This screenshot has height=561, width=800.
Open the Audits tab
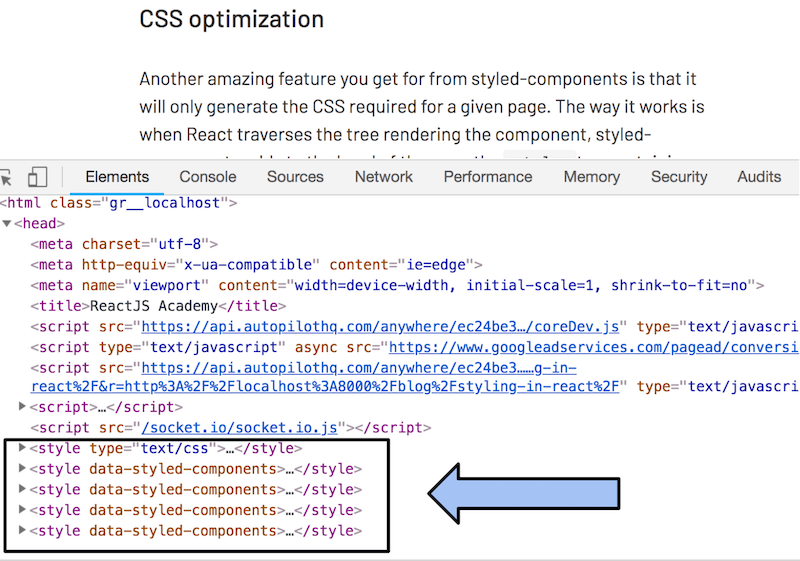[759, 177]
